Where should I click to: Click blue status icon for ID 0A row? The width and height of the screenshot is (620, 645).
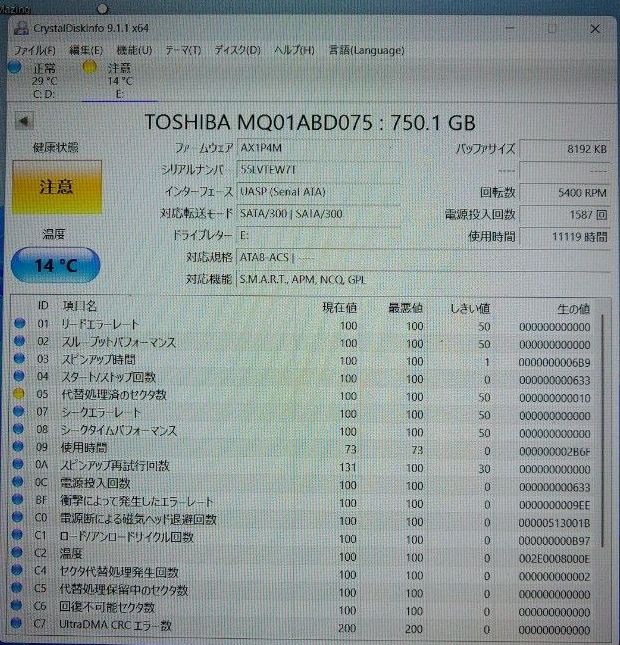18,464
